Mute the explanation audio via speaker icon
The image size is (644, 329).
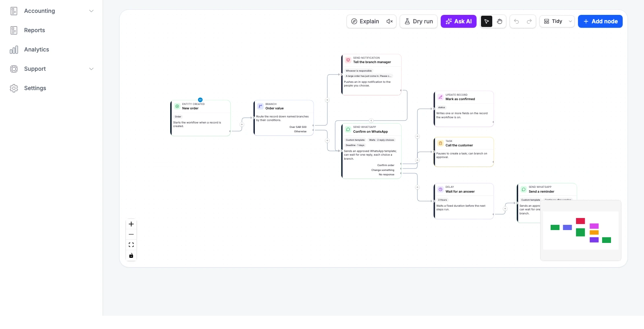390,21
